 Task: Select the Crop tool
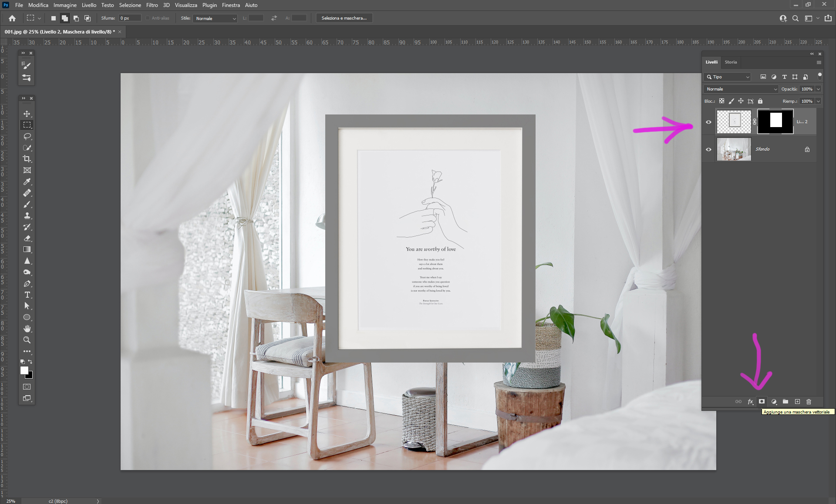[x=27, y=159]
